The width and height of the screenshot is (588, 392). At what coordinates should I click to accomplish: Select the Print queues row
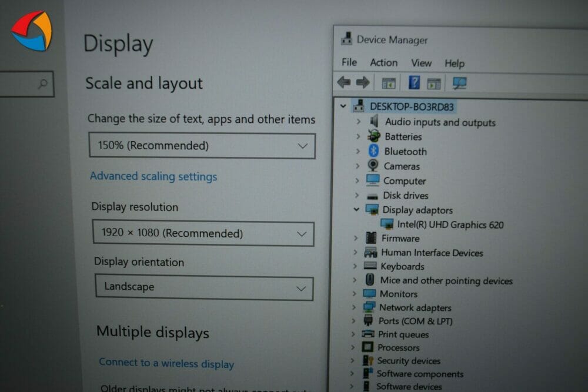pos(403,334)
